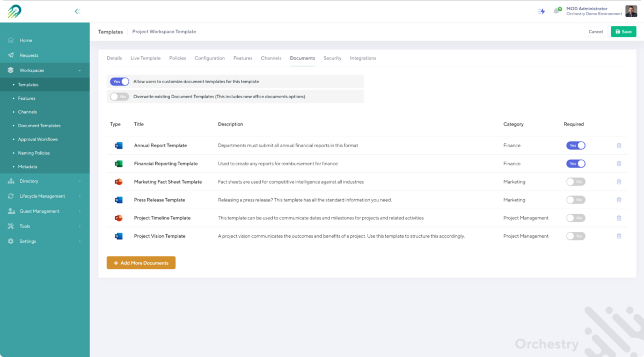644x357 pixels.
Task: Click Excel icon for Financial Reporting Template
Action: 119,164
